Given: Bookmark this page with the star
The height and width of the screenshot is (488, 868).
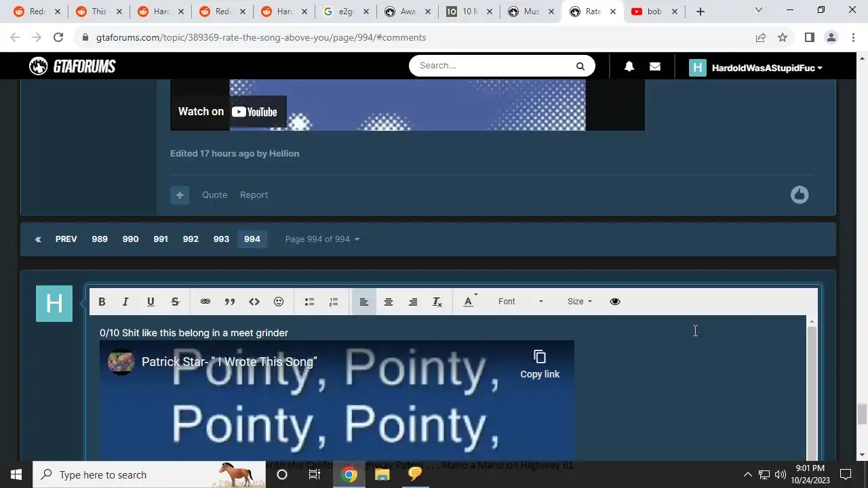Looking at the screenshot, I should pos(783,37).
